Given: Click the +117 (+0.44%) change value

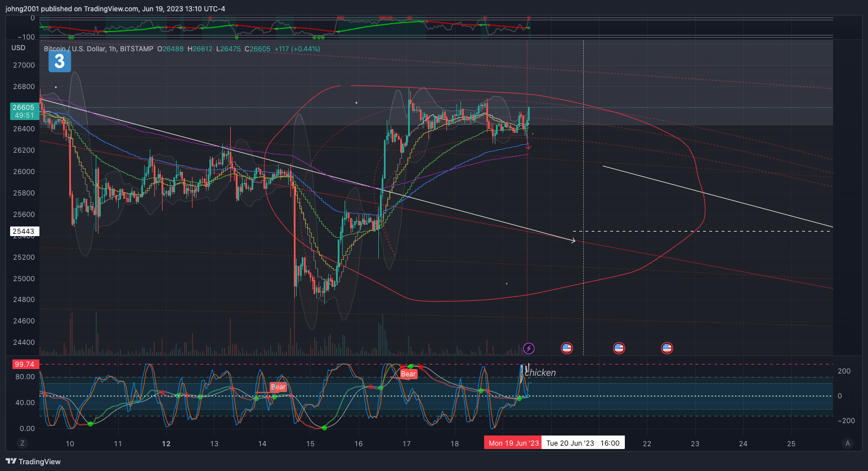Looking at the screenshot, I should pyautogui.click(x=297, y=49).
